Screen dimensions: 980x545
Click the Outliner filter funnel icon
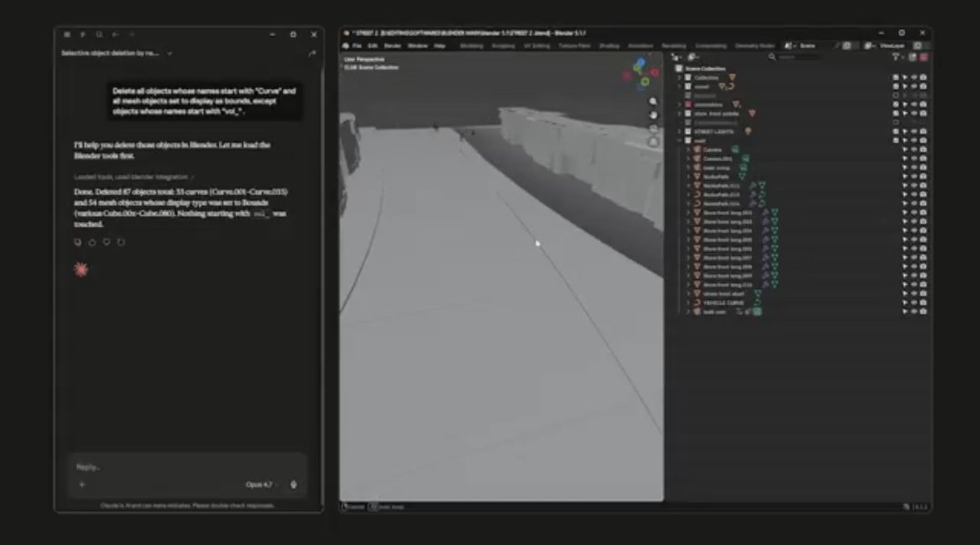(896, 57)
